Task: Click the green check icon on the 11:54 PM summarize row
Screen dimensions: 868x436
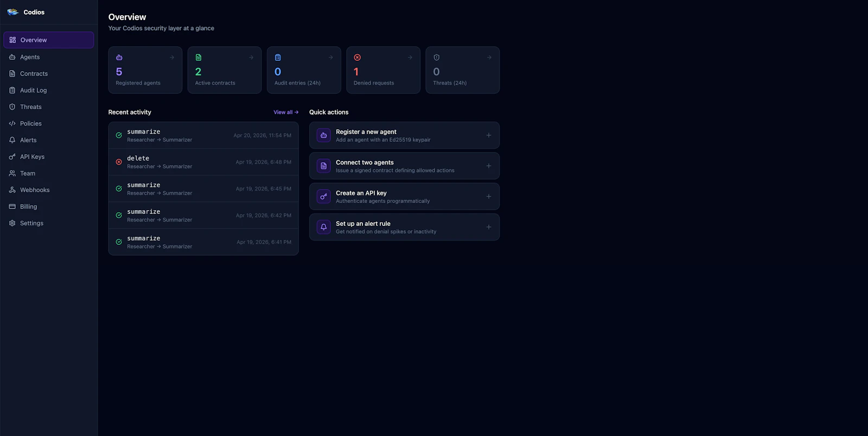Action: (x=119, y=135)
